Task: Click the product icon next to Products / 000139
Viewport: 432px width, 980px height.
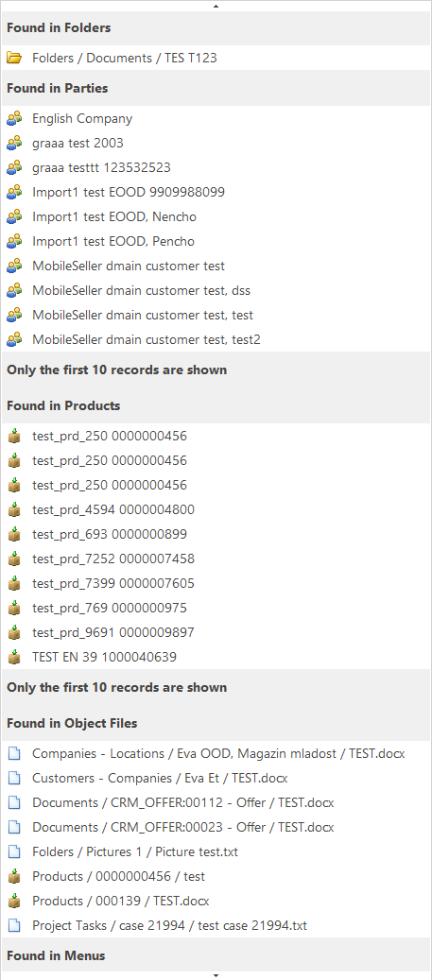Action: [14, 901]
